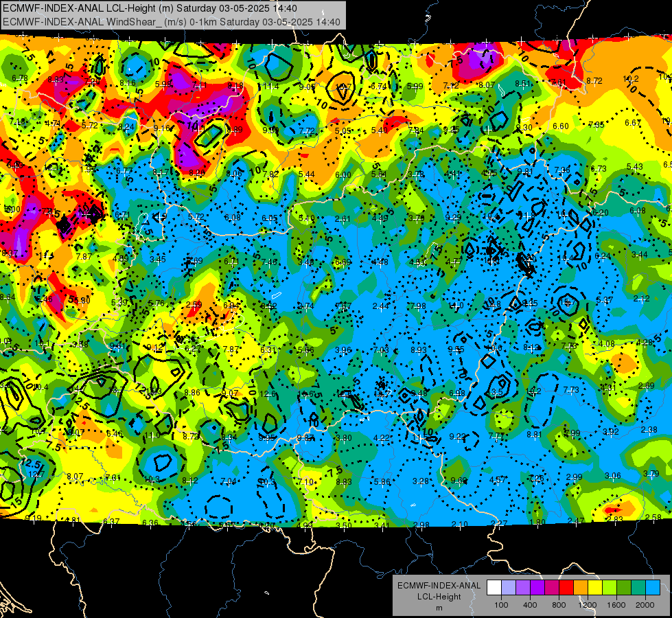Click the map value 6.24
The height and width of the screenshot is (618, 672).
(603, 256)
